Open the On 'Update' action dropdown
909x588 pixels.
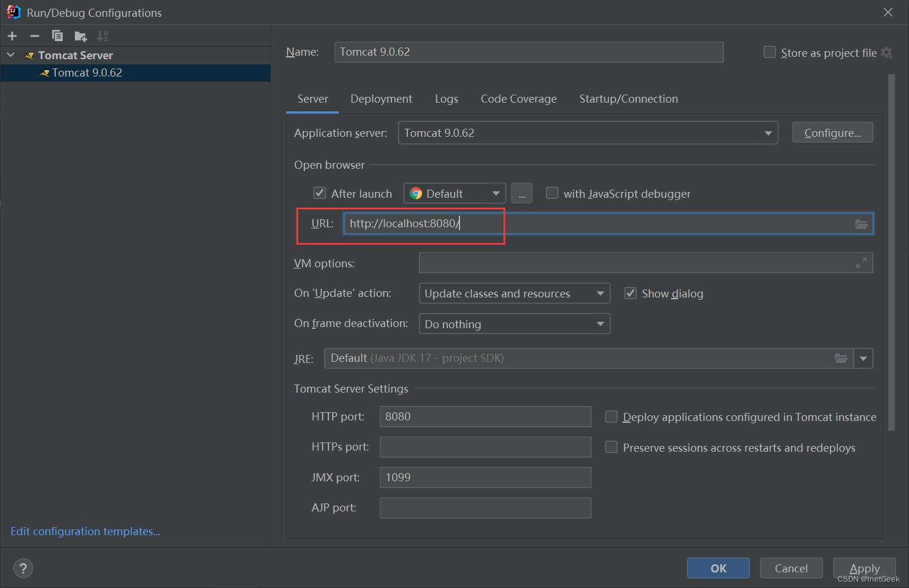coord(515,293)
